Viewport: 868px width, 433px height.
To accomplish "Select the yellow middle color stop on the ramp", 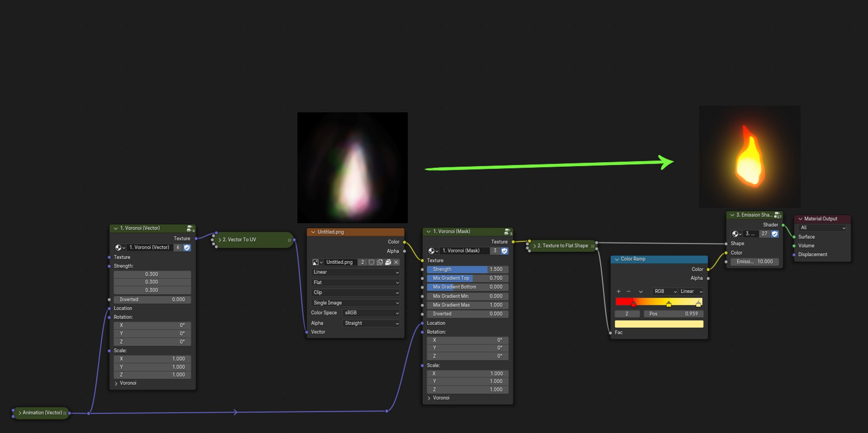I will (669, 304).
